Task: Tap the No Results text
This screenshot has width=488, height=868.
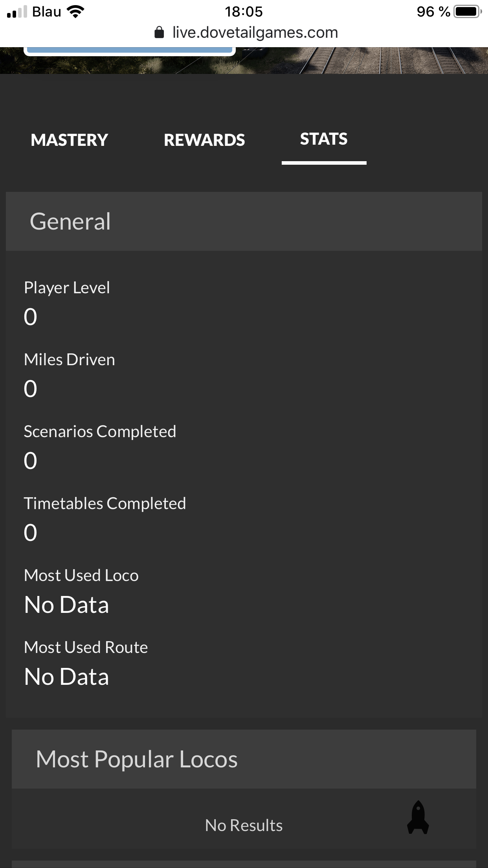Action: 244,825
